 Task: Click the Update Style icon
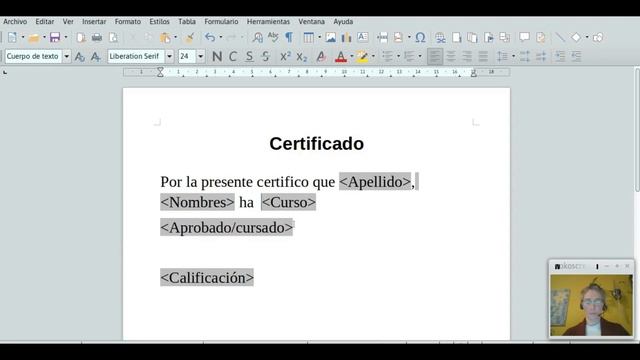pyautogui.click(x=80, y=56)
